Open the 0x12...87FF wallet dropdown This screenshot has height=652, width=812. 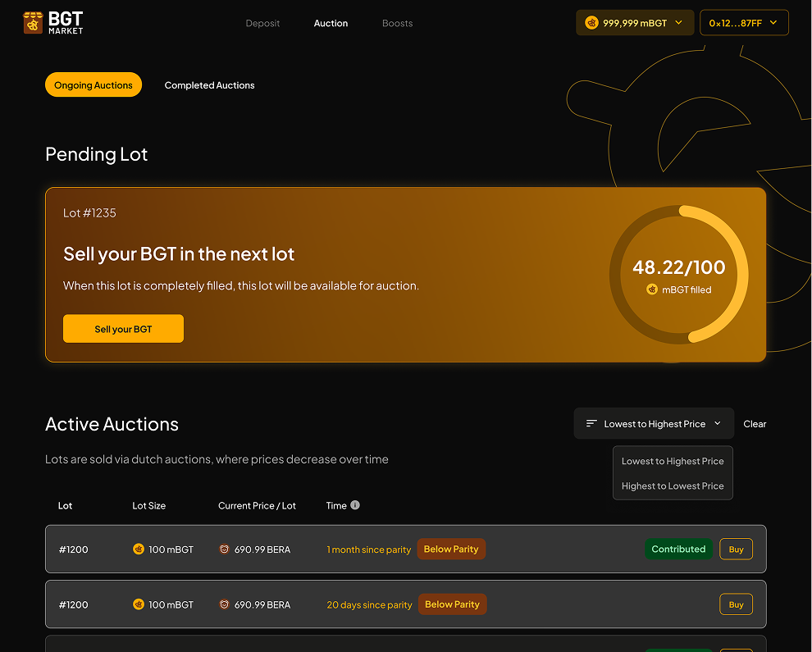pos(744,23)
